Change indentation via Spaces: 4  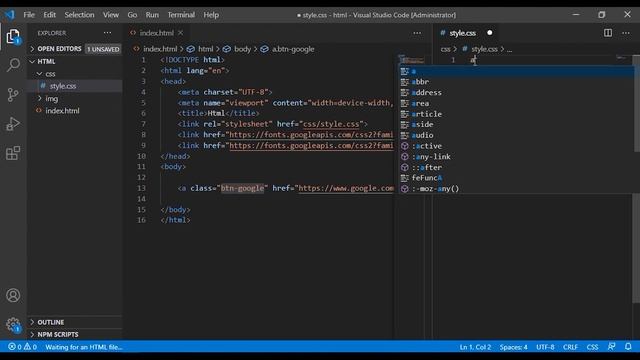pyautogui.click(x=513, y=347)
